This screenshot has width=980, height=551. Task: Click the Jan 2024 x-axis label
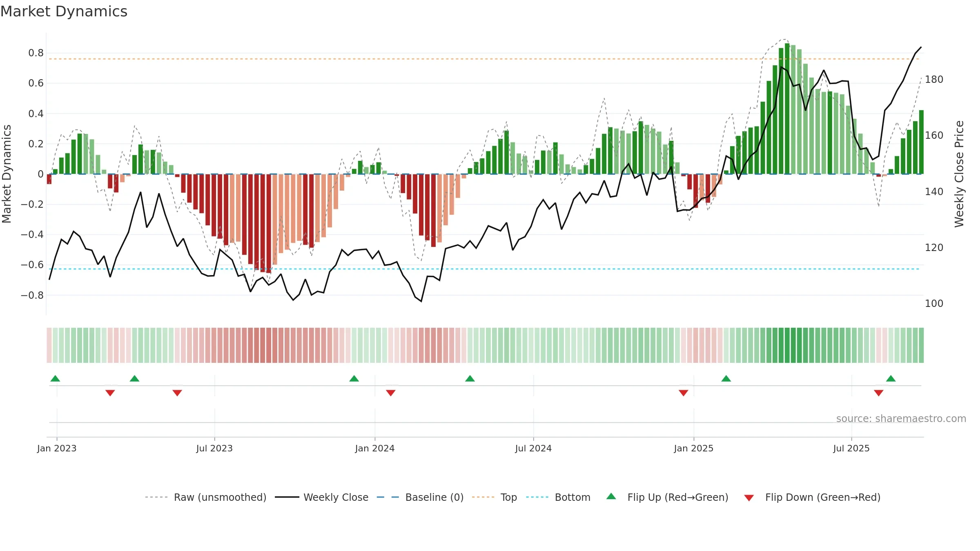click(x=375, y=448)
